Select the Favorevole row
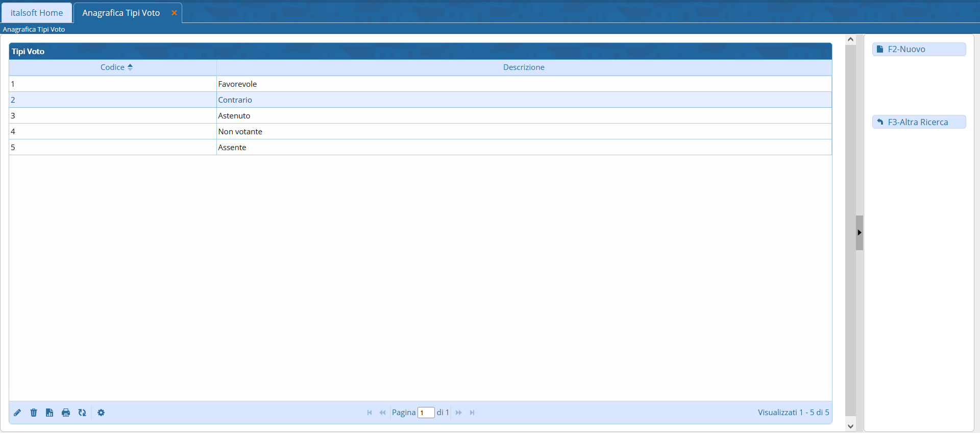This screenshot has width=980, height=434. point(237,84)
